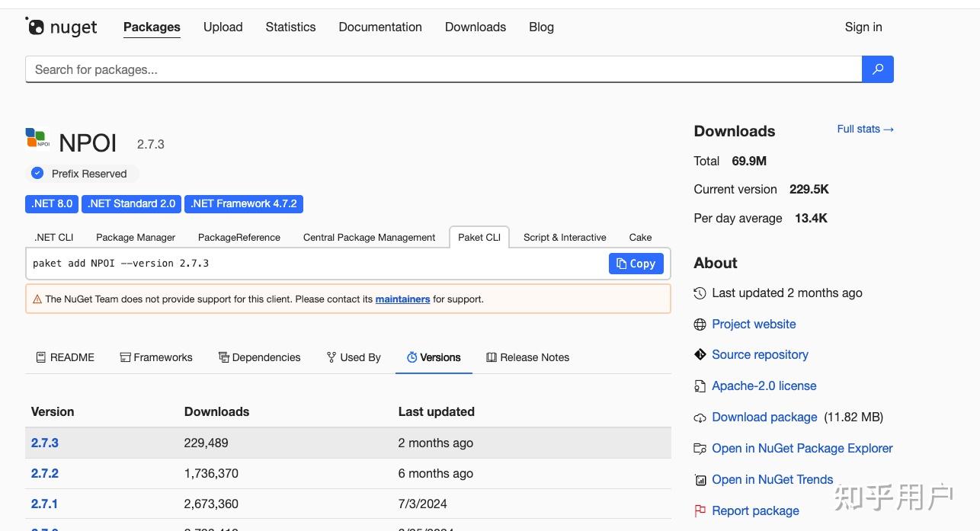Select the .NET Standard 2.0 framework badge

click(131, 203)
